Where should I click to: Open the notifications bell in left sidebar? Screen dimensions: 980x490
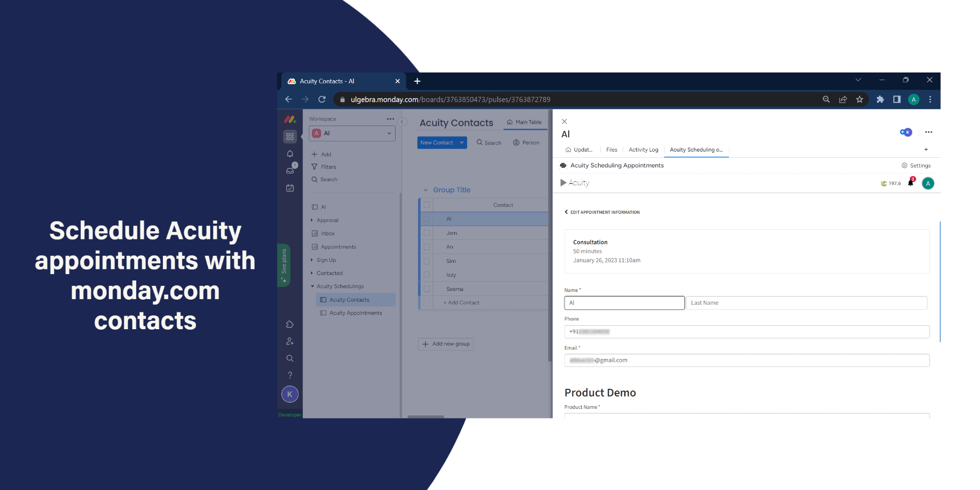point(290,154)
